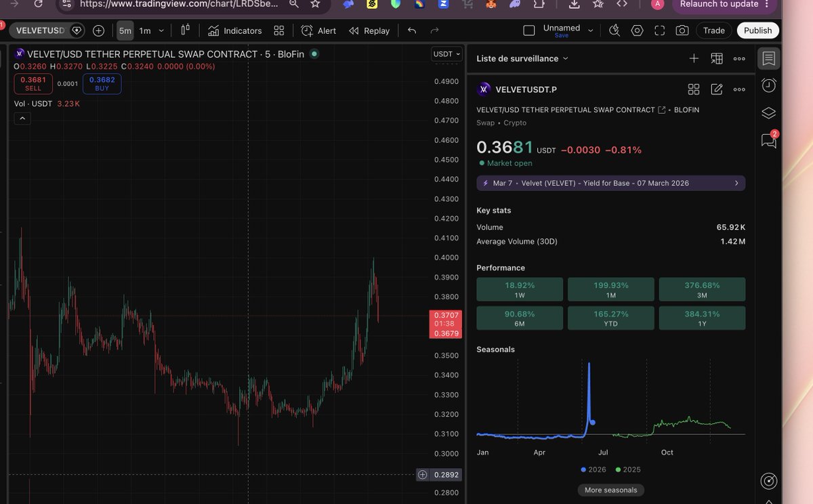Open the Unnamed layout name menu
813x504 pixels.
coord(562,30)
